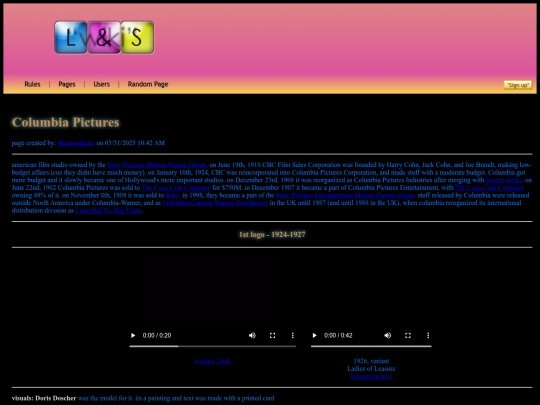Click the 'Ladies of Leasure' caption

pos(371,368)
